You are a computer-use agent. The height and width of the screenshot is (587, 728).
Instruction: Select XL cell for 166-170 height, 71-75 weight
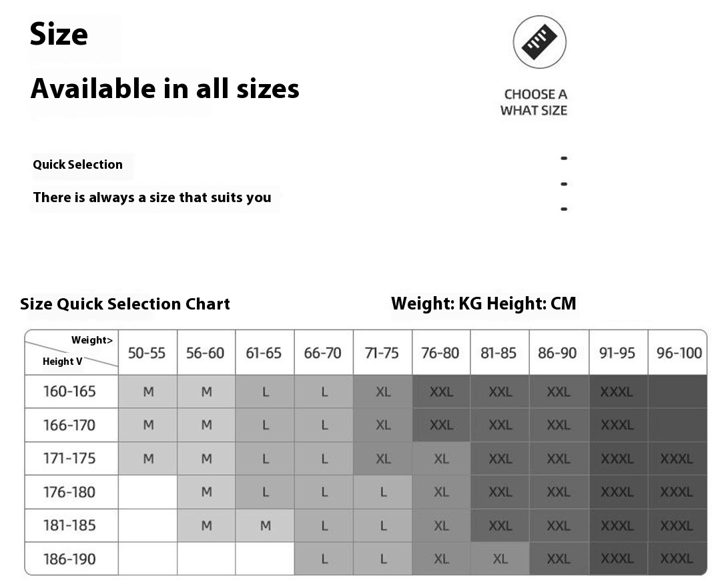click(x=382, y=425)
